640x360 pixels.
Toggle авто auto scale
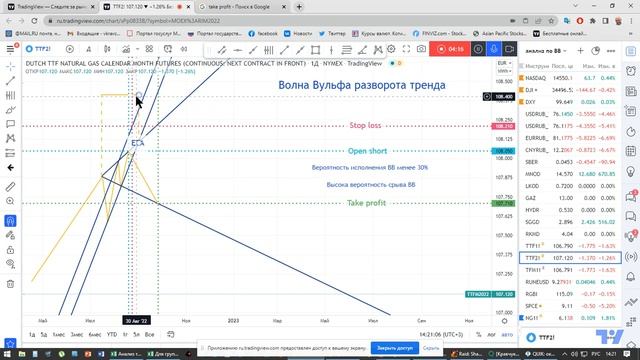pos(507,335)
